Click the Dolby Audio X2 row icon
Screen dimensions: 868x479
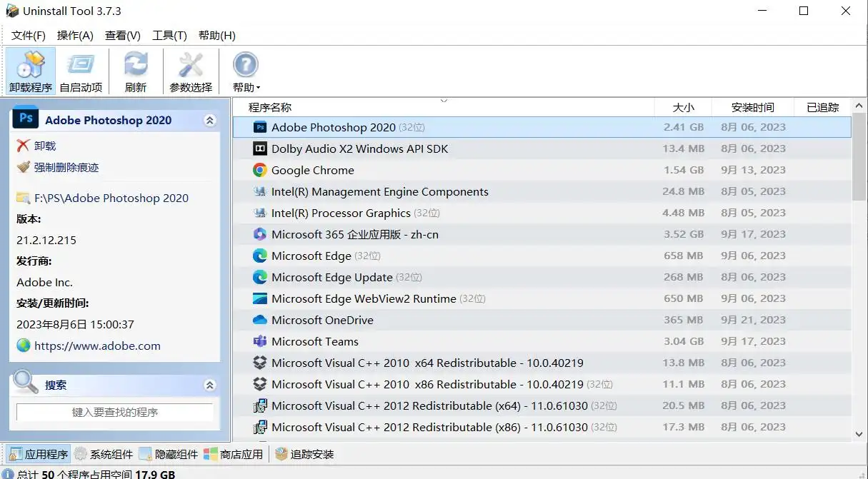point(260,148)
